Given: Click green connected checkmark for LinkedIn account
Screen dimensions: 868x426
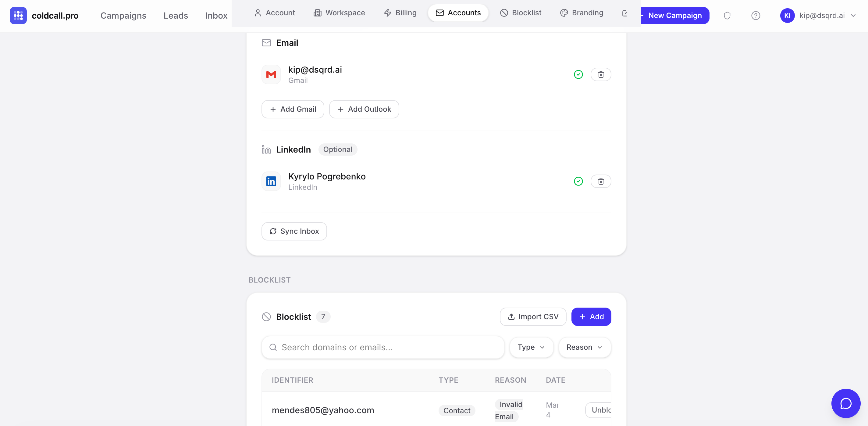Looking at the screenshot, I should (578, 182).
